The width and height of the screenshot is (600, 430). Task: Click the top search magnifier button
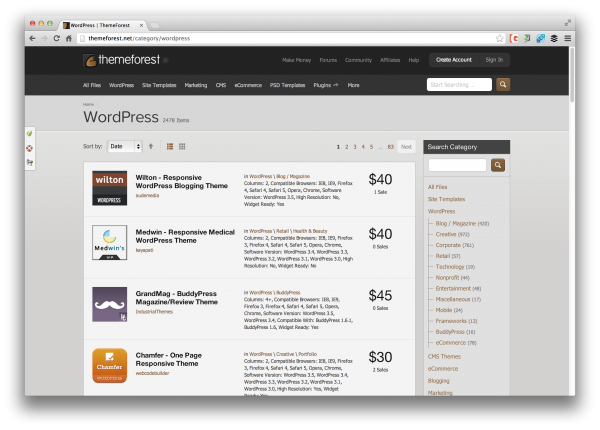(503, 85)
